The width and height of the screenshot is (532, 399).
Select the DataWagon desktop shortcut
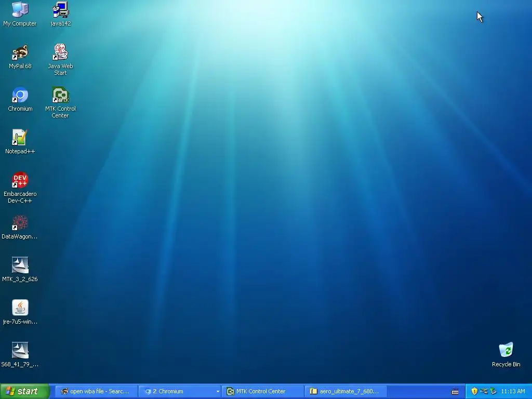(x=20, y=227)
